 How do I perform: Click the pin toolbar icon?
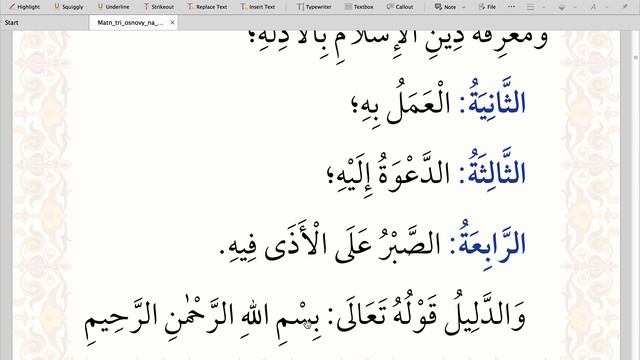click(625, 7)
